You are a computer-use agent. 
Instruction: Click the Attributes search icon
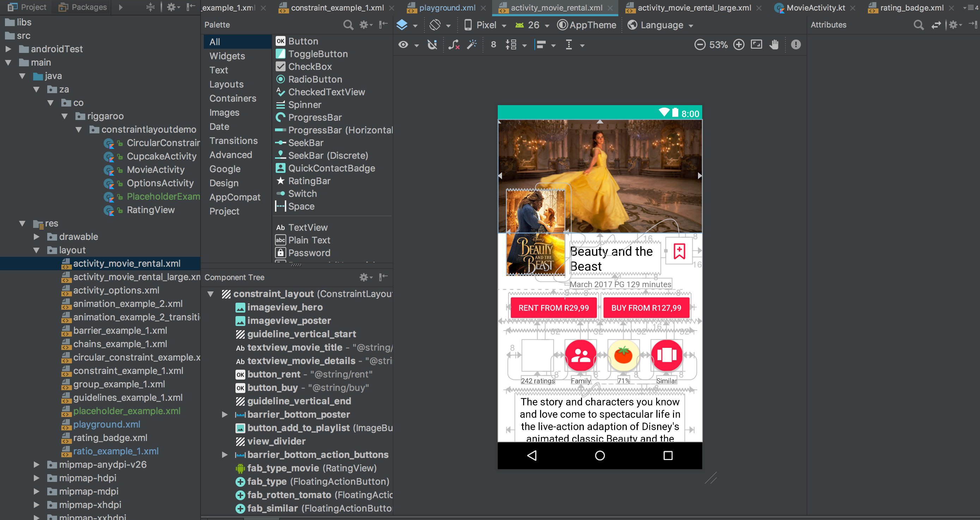[918, 25]
